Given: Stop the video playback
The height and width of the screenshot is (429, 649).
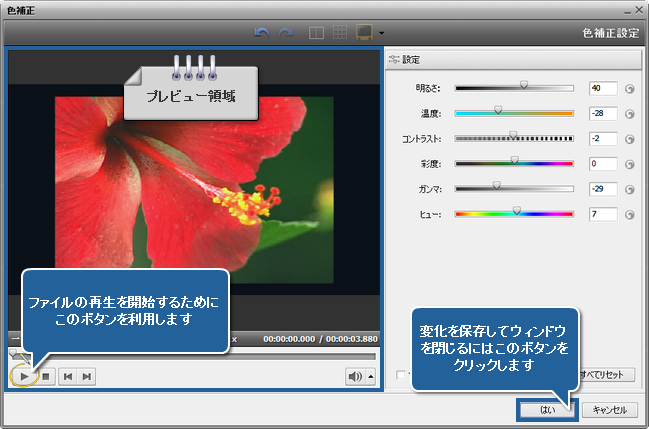Looking at the screenshot, I should pos(46,376).
